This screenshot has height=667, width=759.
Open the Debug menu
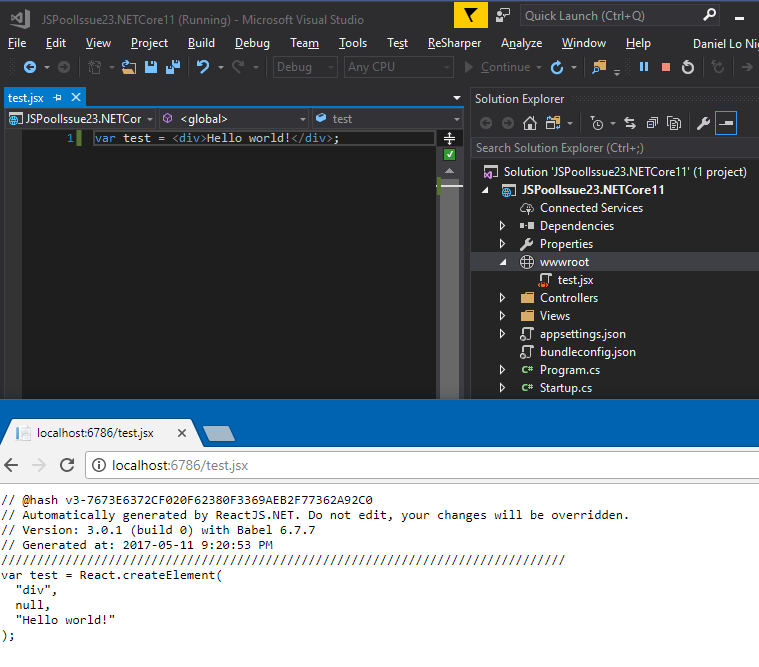pyautogui.click(x=252, y=43)
